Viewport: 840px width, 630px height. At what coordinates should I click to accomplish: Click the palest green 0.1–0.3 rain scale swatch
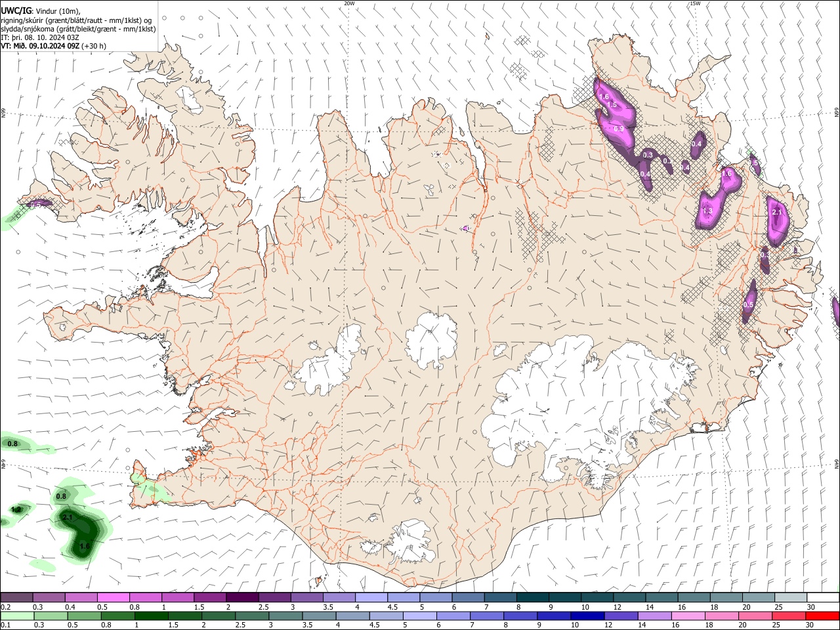17,616
